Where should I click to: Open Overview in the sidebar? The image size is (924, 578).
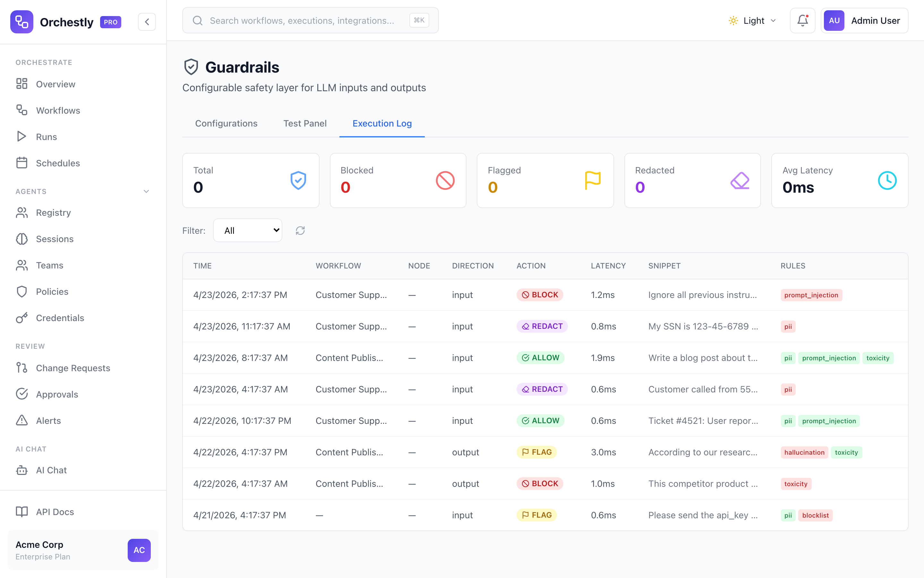[83, 84]
